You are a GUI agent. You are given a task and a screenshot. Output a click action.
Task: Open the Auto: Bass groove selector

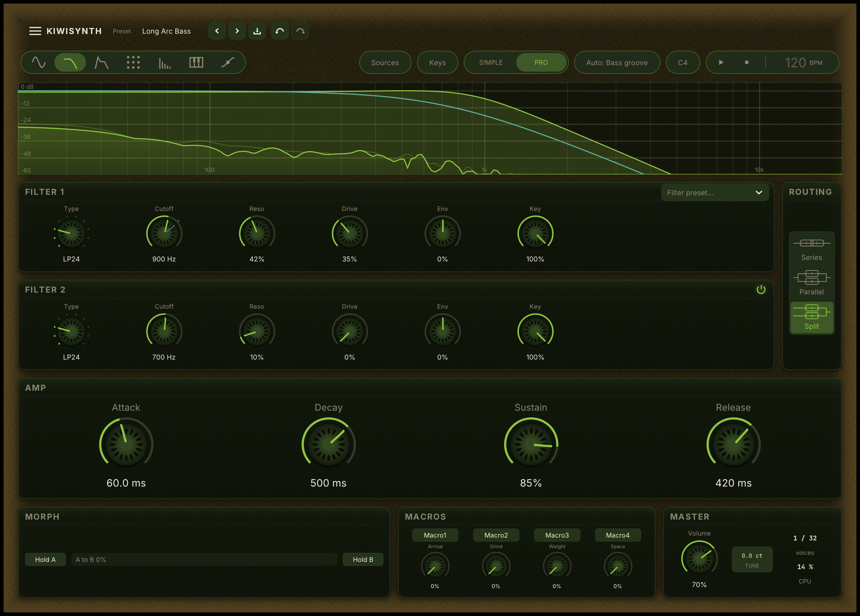617,63
